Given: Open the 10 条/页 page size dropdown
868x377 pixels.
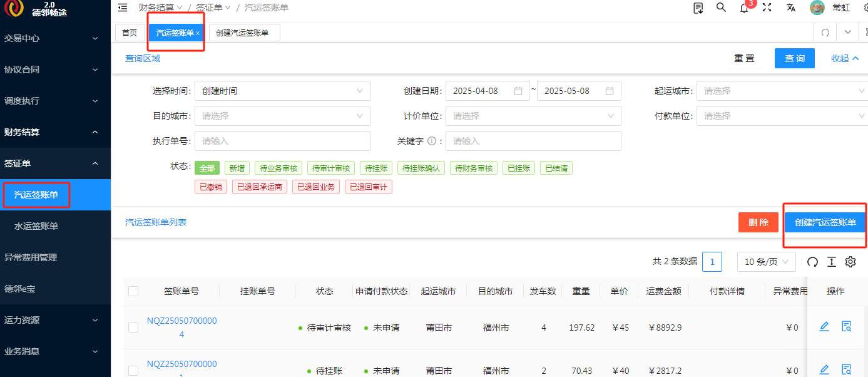Looking at the screenshot, I should click(x=767, y=262).
